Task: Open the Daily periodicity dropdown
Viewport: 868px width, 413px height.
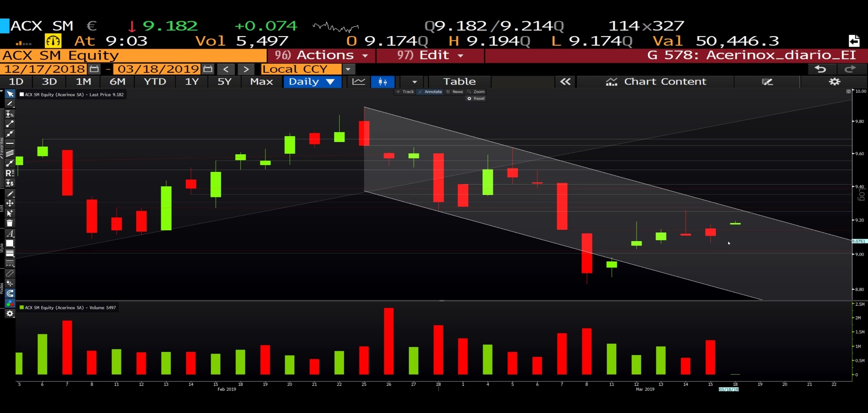Action: (x=312, y=81)
